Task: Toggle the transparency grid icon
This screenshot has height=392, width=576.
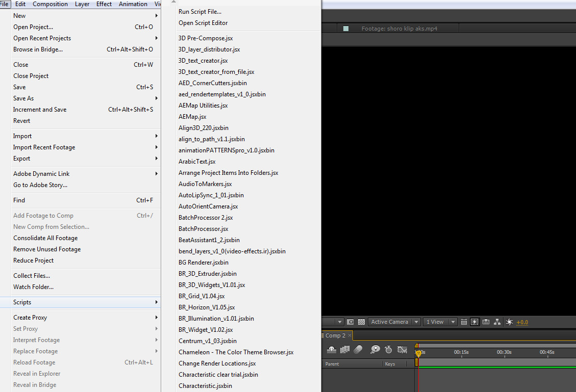Action: 362,322
